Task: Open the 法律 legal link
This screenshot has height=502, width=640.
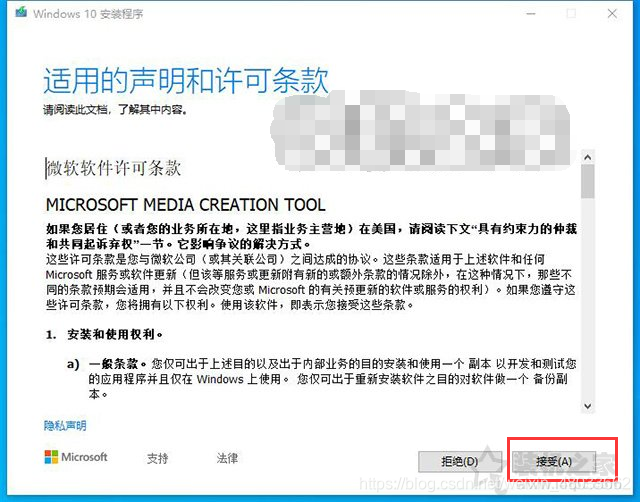Action: pos(227,458)
